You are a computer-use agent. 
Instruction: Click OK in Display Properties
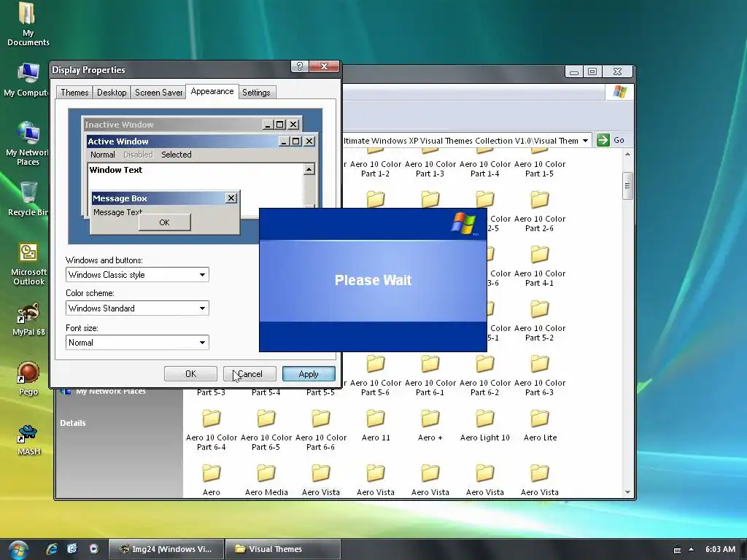tap(190, 374)
